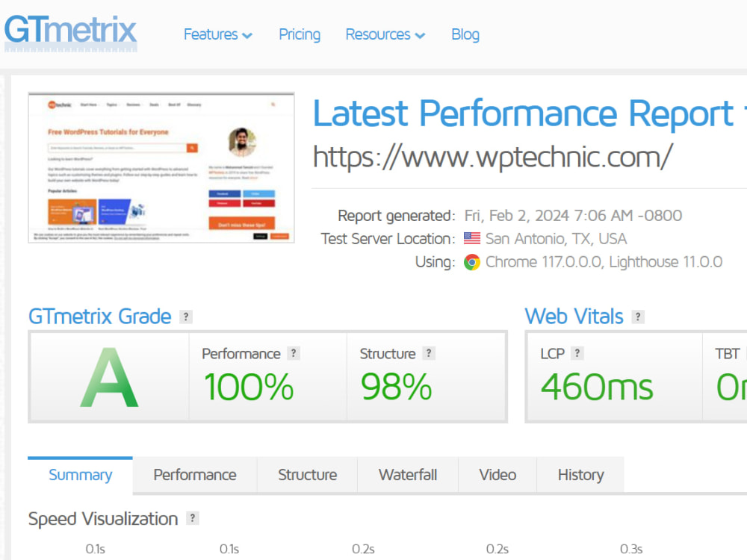747x560 pixels.
Task: Click the Structure score question mark icon
Action: pos(430,353)
